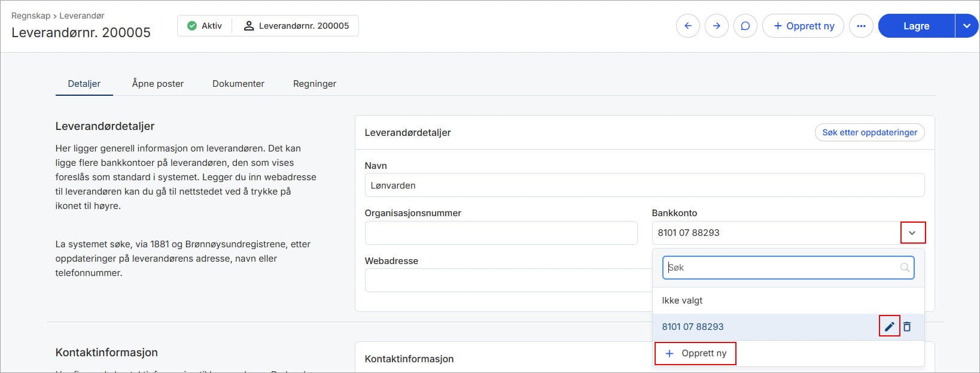The height and width of the screenshot is (373, 980).
Task: Delete bank account 8101 07 88293 trash icon
Action: click(x=907, y=327)
